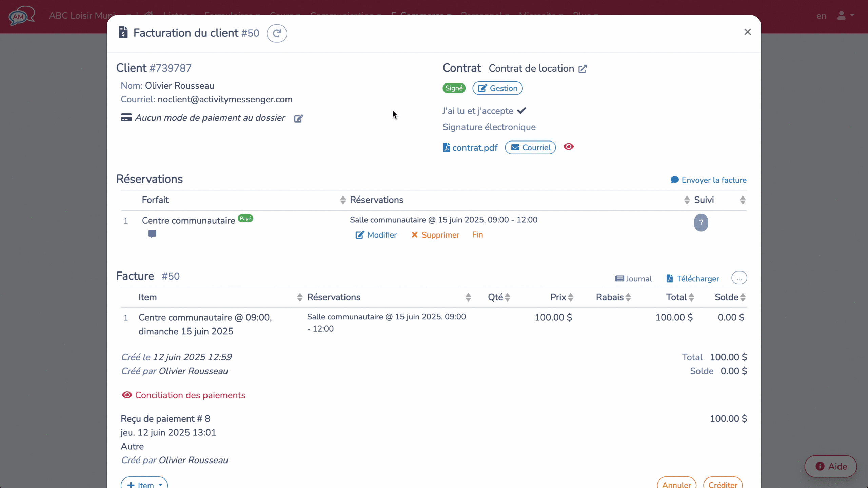The width and height of the screenshot is (868, 488).
Task: Click the J'ai lu et j'accepte checkmark
Action: [522, 110]
